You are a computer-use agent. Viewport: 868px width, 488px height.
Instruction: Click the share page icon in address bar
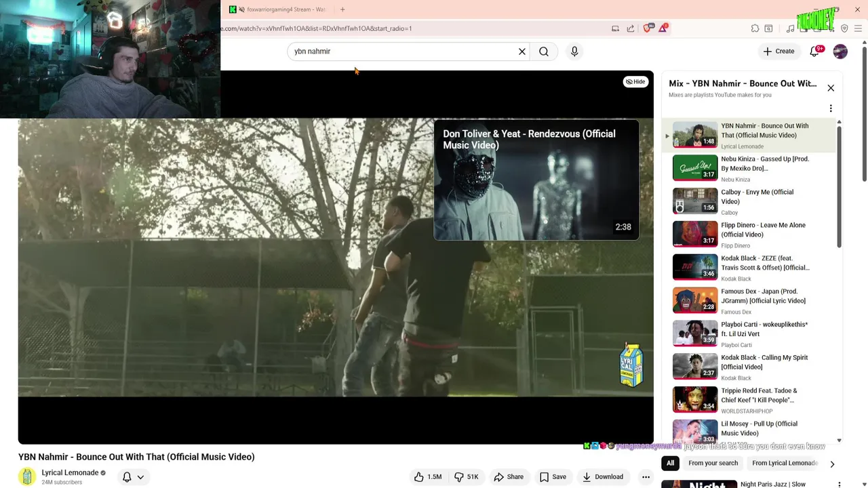[631, 28]
